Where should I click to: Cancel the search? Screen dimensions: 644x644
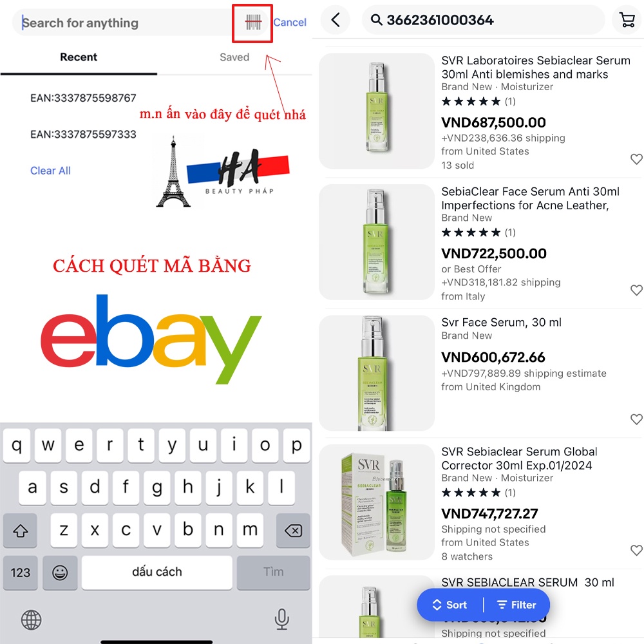click(x=290, y=22)
